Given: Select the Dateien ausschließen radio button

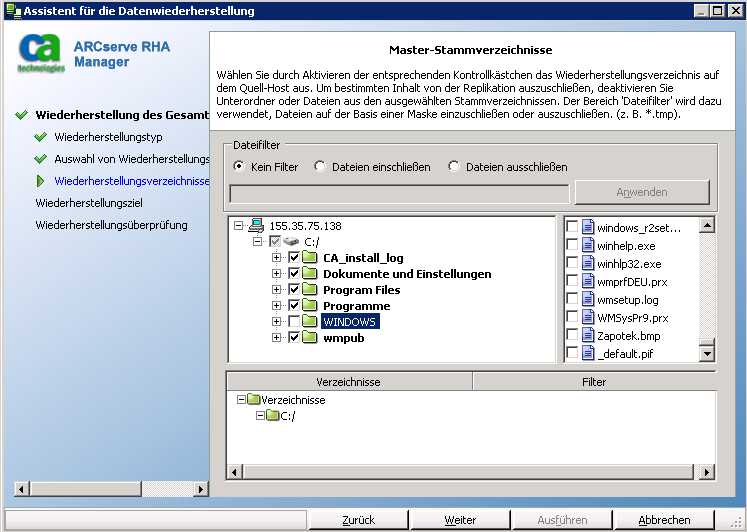Looking at the screenshot, I should click(x=454, y=166).
